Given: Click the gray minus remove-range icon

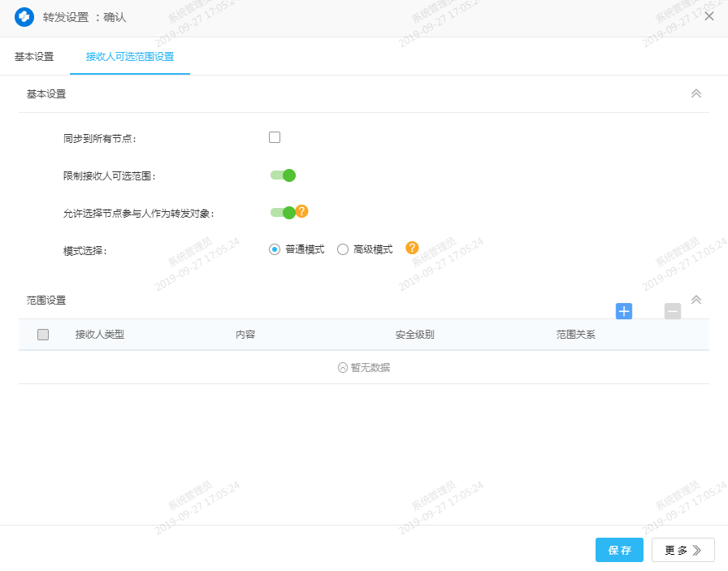Looking at the screenshot, I should click(673, 311).
